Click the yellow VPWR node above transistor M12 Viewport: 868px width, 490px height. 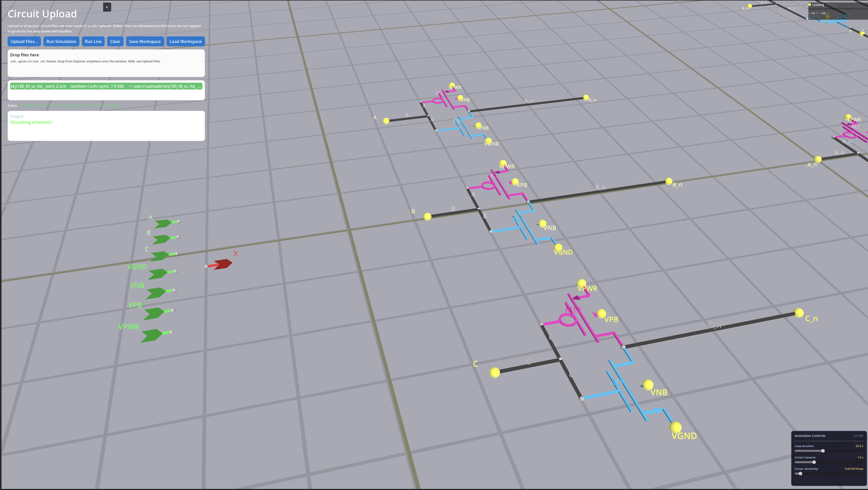pyautogui.click(x=582, y=283)
